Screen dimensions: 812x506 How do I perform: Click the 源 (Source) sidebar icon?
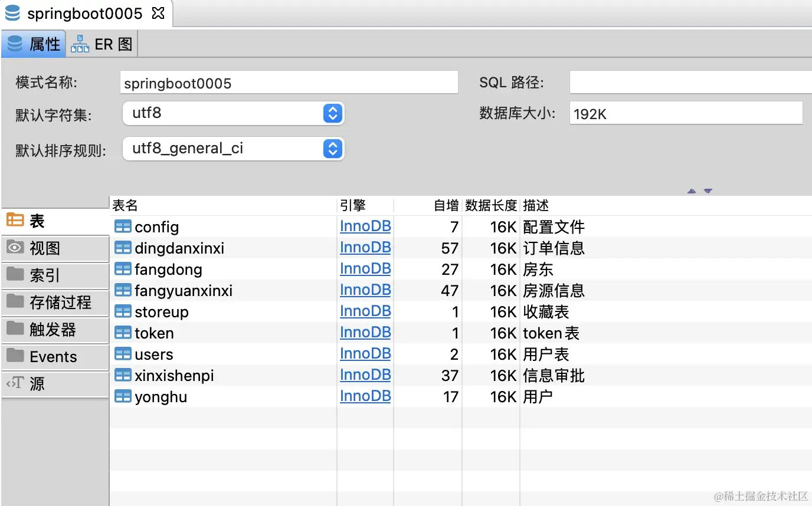tap(14, 384)
